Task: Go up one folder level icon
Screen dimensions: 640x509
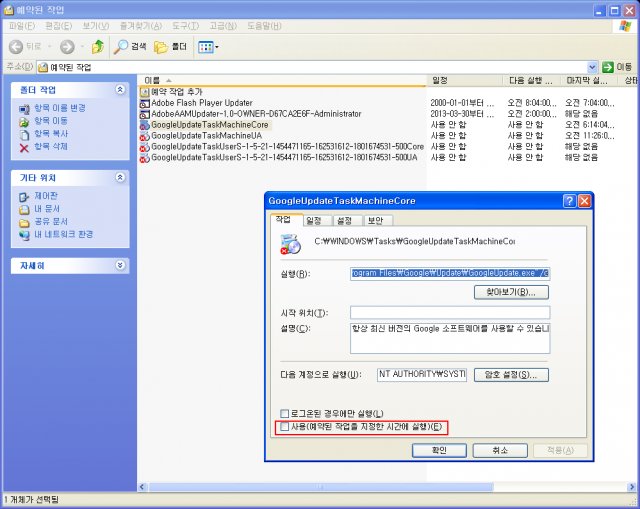Action: point(98,47)
